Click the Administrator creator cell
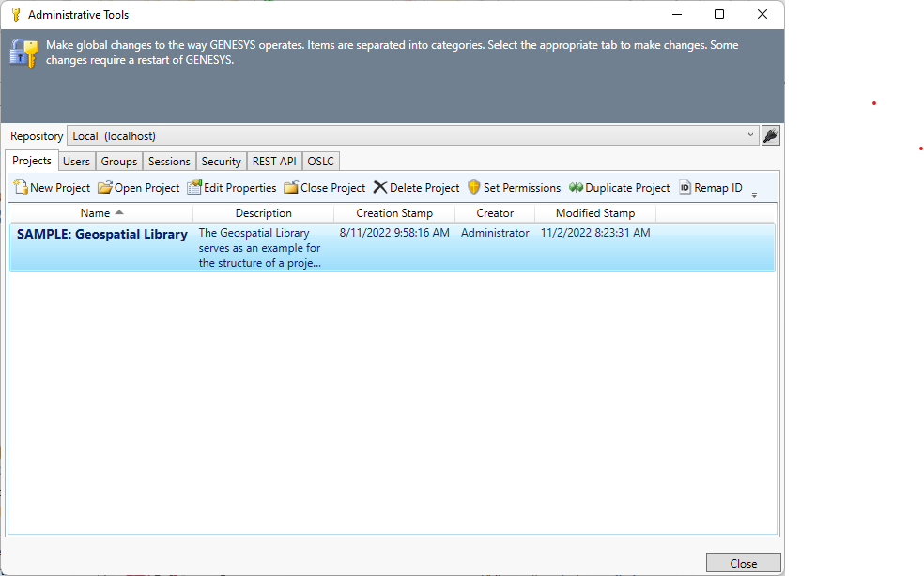This screenshot has height=576, width=924. point(495,233)
